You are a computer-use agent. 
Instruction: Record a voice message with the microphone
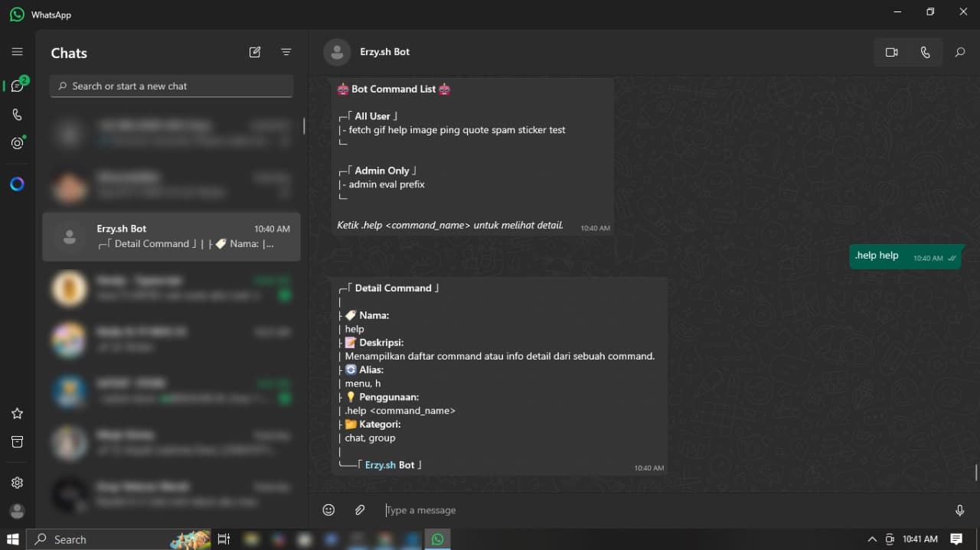pos(959,509)
